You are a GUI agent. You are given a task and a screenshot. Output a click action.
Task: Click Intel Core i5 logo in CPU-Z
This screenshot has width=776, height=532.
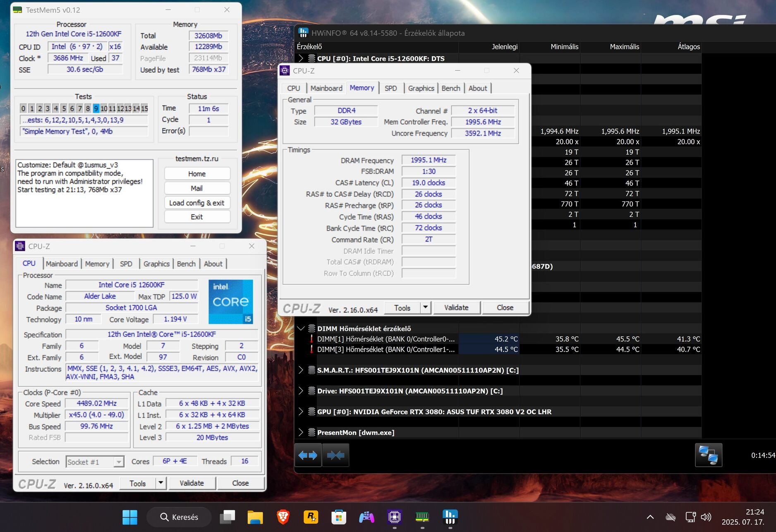click(x=231, y=302)
